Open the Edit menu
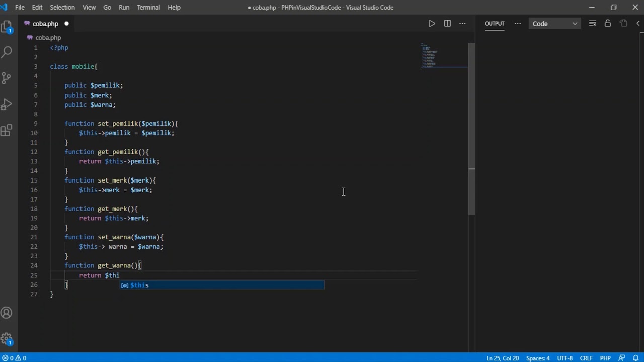 point(37,7)
